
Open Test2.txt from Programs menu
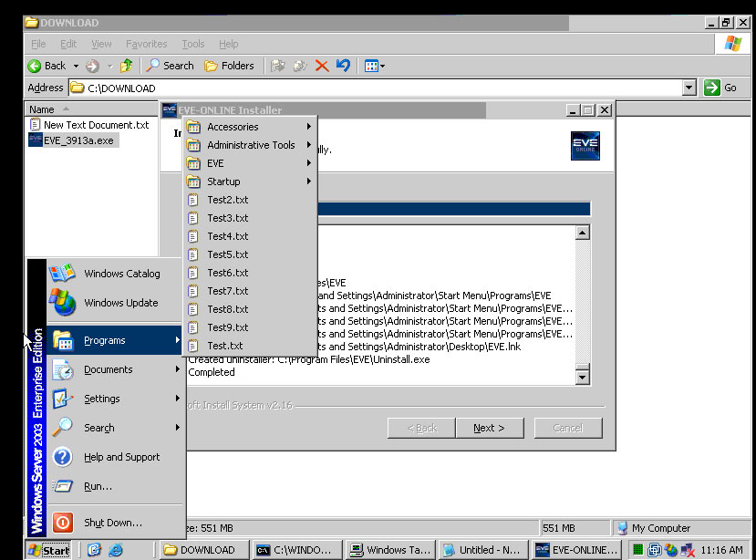[x=250, y=200]
